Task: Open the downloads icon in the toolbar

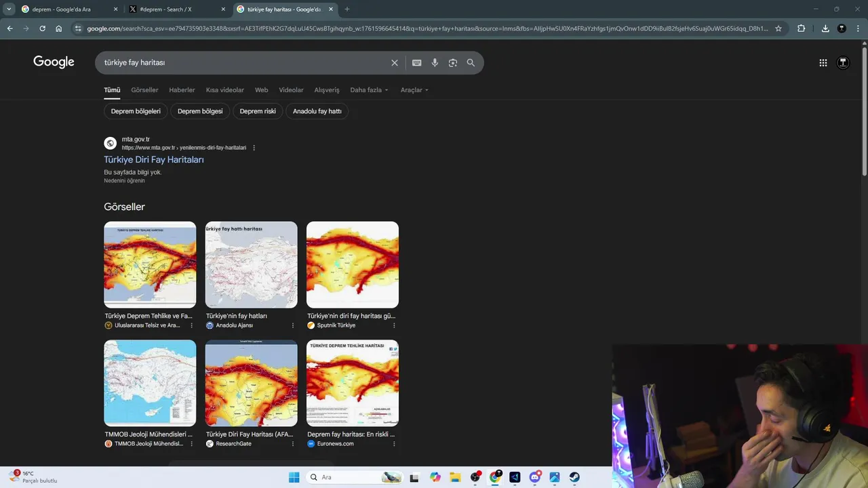Action: coord(825,28)
